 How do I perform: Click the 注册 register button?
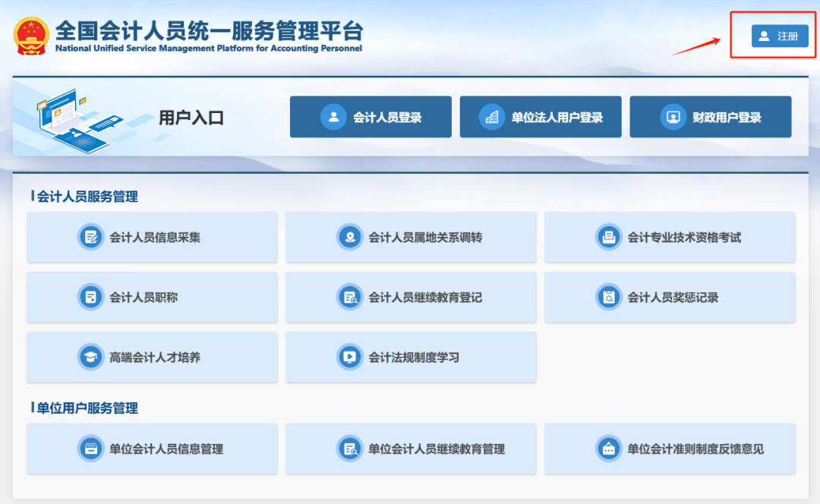pyautogui.click(x=779, y=36)
